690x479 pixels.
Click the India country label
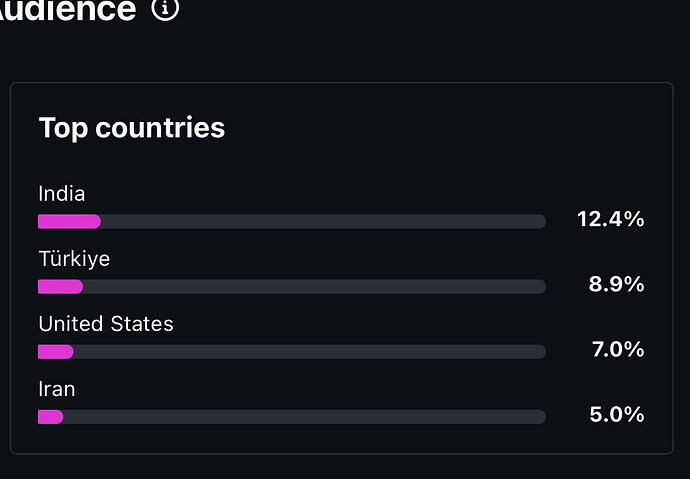tap(62, 194)
